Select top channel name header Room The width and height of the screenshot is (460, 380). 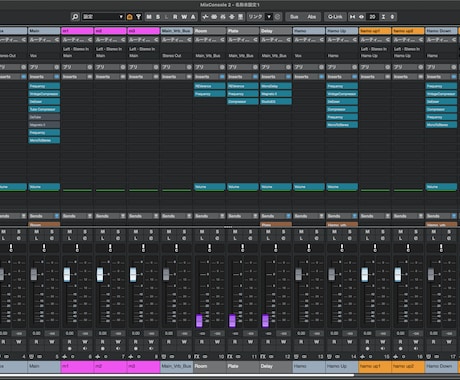point(210,31)
